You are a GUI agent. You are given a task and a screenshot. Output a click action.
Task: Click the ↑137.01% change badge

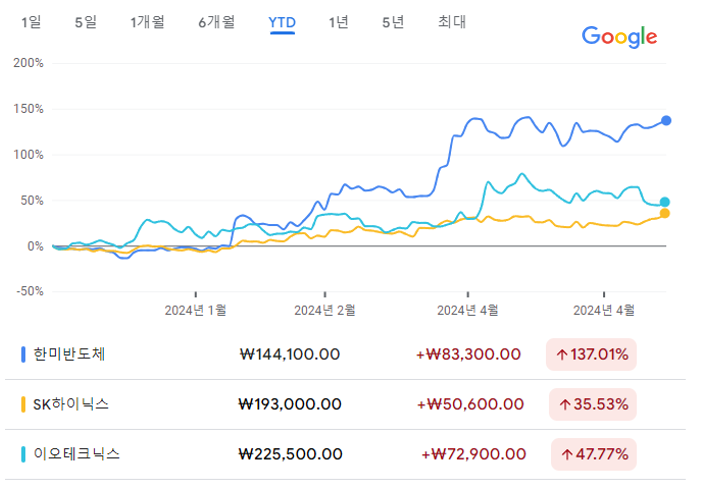pos(591,355)
